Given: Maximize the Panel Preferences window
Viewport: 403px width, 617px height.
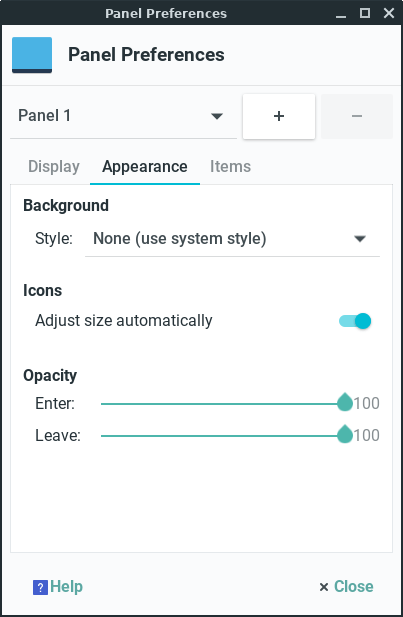Looking at the screenshot, I should [365, 13].
